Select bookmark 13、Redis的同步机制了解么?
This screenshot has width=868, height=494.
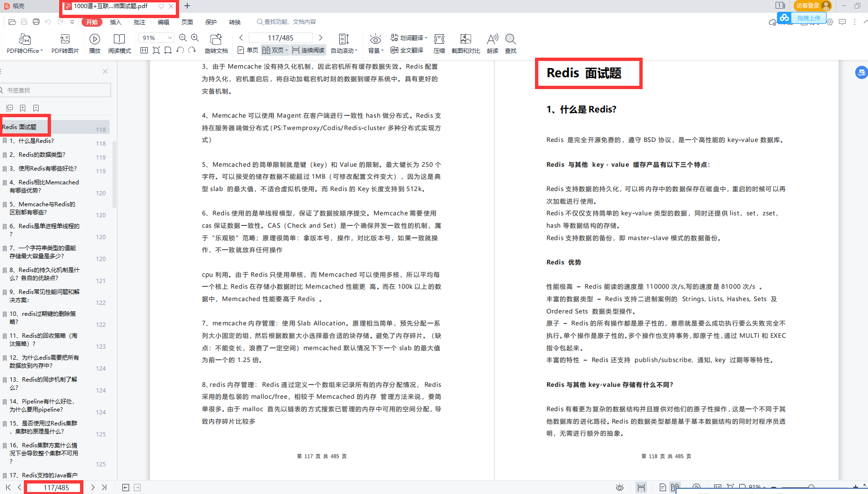(x=43, y=383)
